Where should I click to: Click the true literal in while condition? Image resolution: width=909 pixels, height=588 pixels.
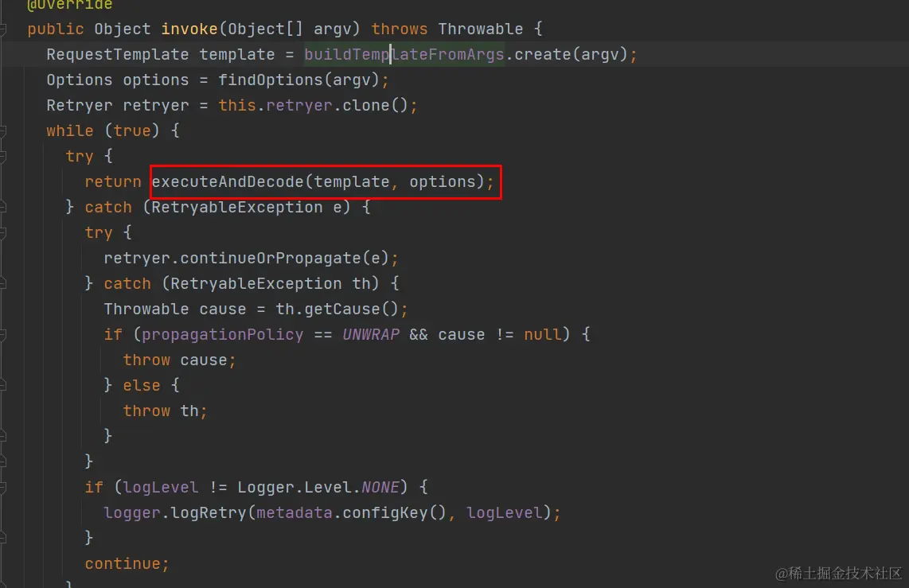(x=131, y=131)
